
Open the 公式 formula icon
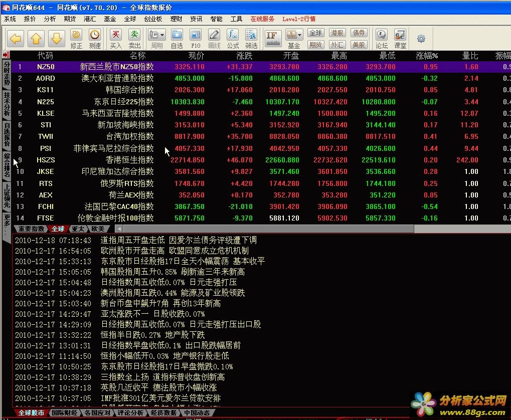pyautogui.click(x=233, y=39)
